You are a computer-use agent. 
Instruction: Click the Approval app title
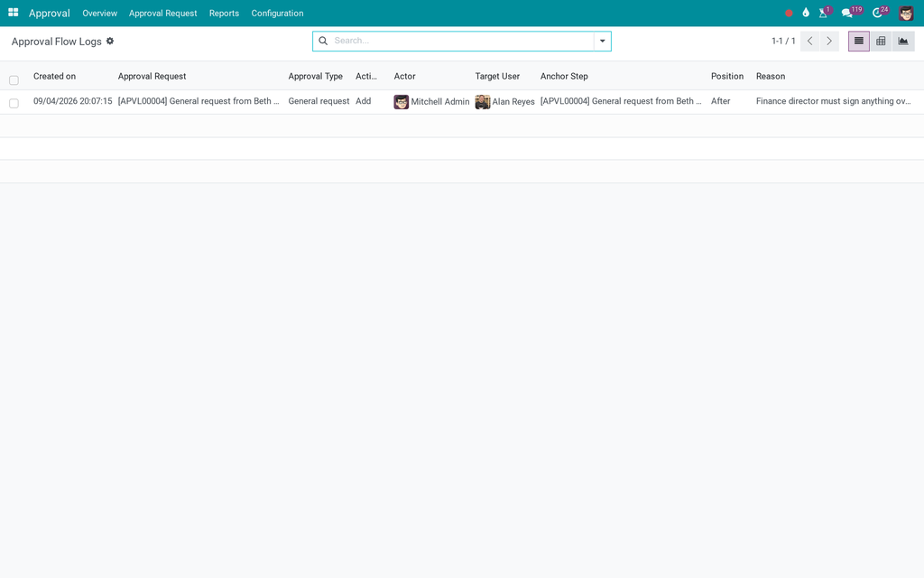click(49, 13)
